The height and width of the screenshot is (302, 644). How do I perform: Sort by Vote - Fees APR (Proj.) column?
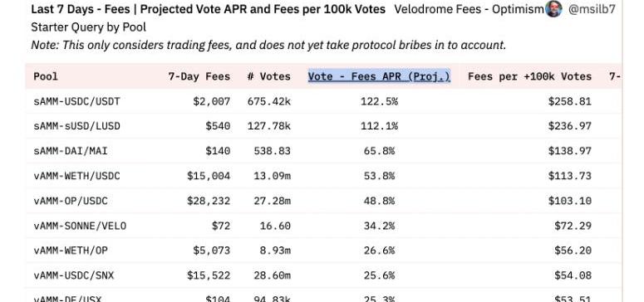click(x=379, y=76)
